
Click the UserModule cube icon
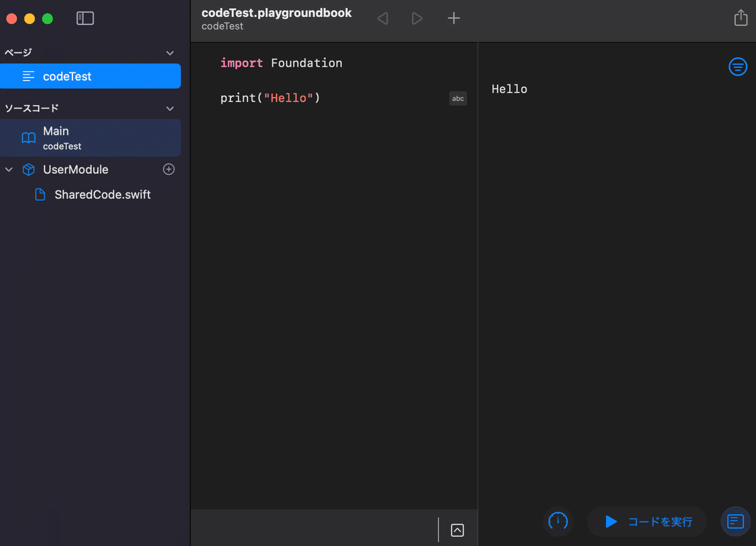tap(28, 169)
